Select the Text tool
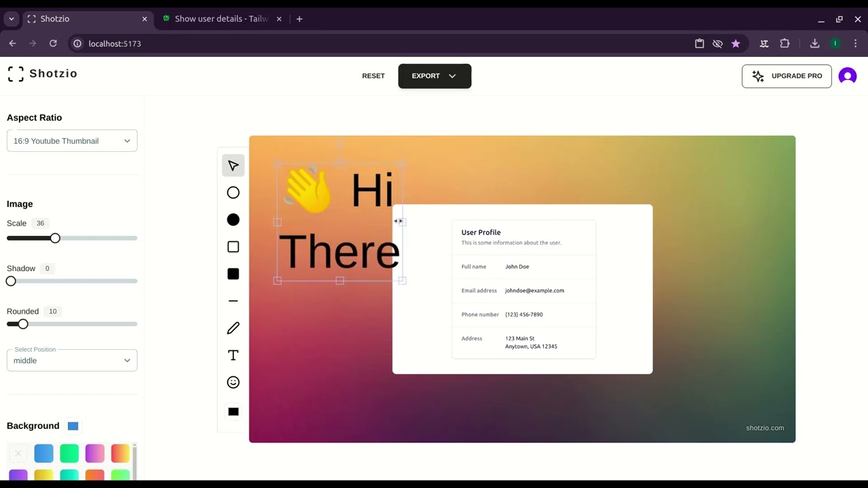Image resolution: width=868 pixels, height=488 pixels. tap(233, 355)
